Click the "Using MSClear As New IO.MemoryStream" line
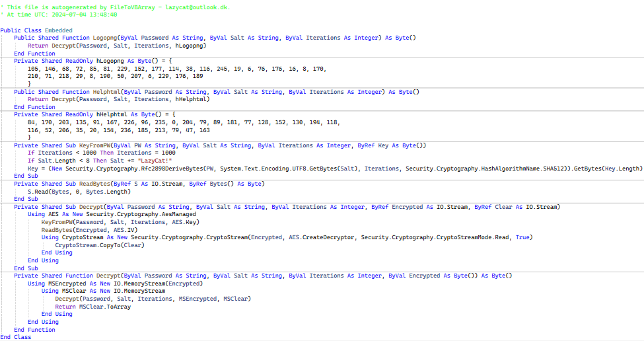 click(104, 291)
